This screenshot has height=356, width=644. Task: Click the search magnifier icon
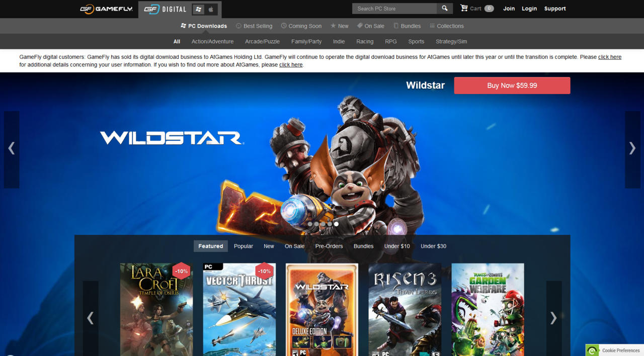point(445,9)
